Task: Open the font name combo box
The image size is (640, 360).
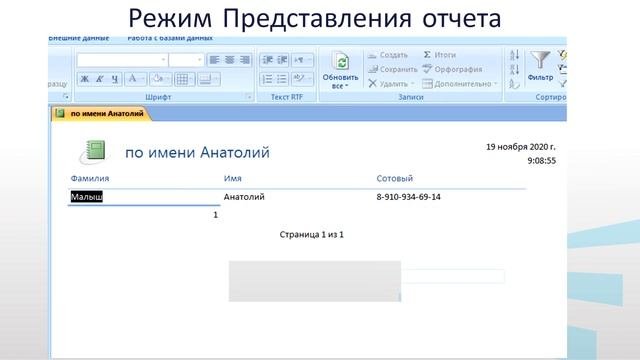Action: click(x=122, y=60)
